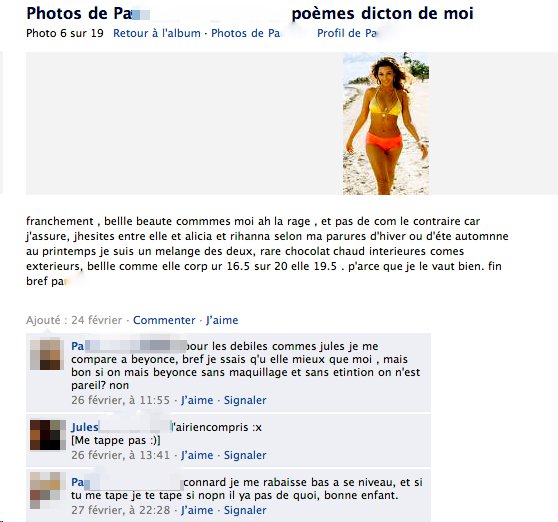Click first commenter's pixelated avatar
Viewport: 558px width, 522px height.
click(x=45, y=354)
